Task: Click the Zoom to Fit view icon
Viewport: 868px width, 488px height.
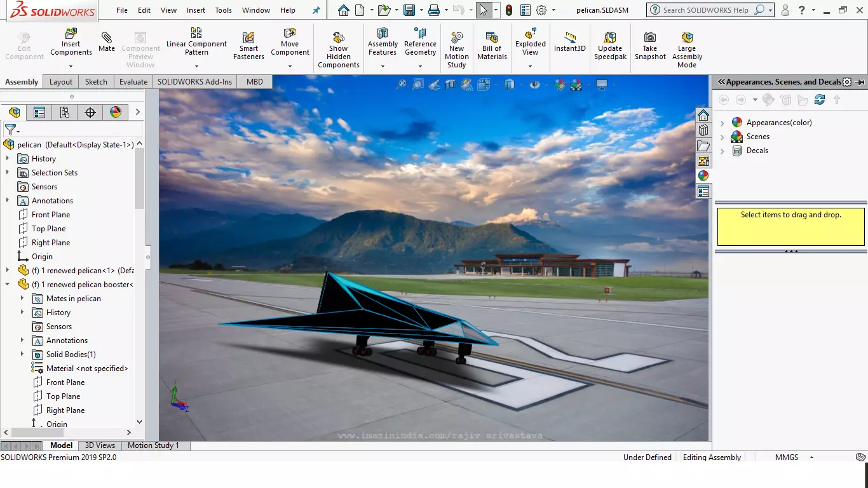Action: tap(401, 84)
